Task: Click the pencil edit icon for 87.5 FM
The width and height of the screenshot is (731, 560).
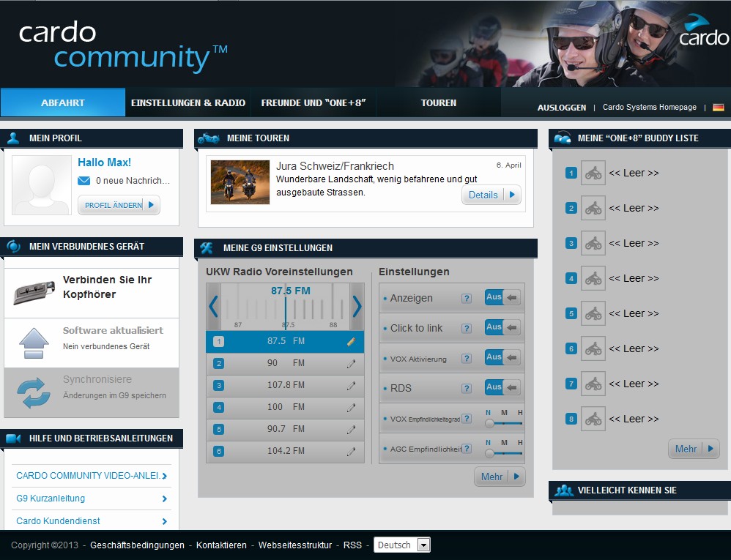Action: [x=351, y=342]
